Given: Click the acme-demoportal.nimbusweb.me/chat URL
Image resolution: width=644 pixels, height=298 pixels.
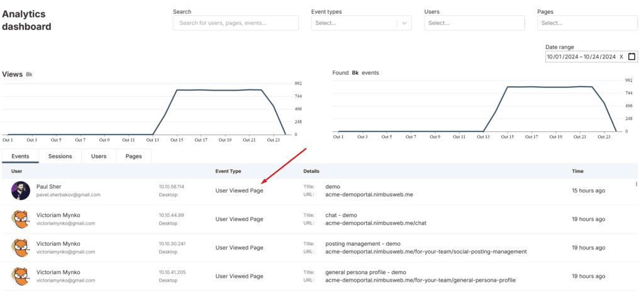Looking at the screenshot, I should point(376,223).
